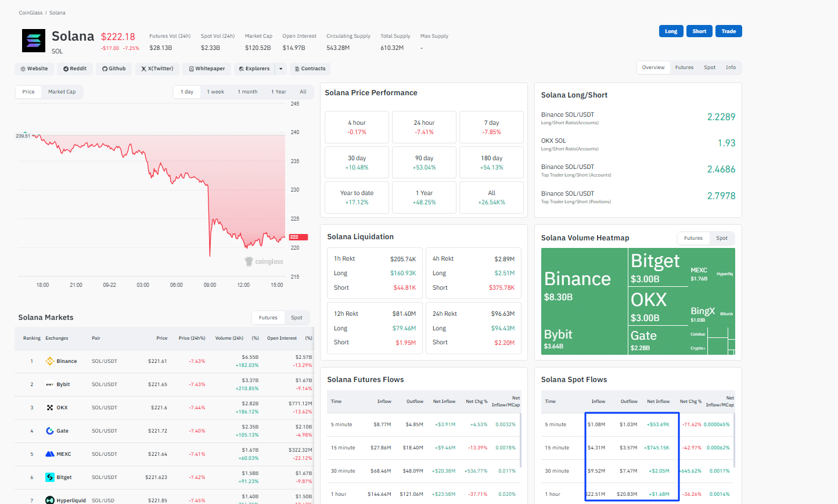The width and height of the screenshot is (838, 504).
Task: Open the Explorers button
Action: point(254,69)
